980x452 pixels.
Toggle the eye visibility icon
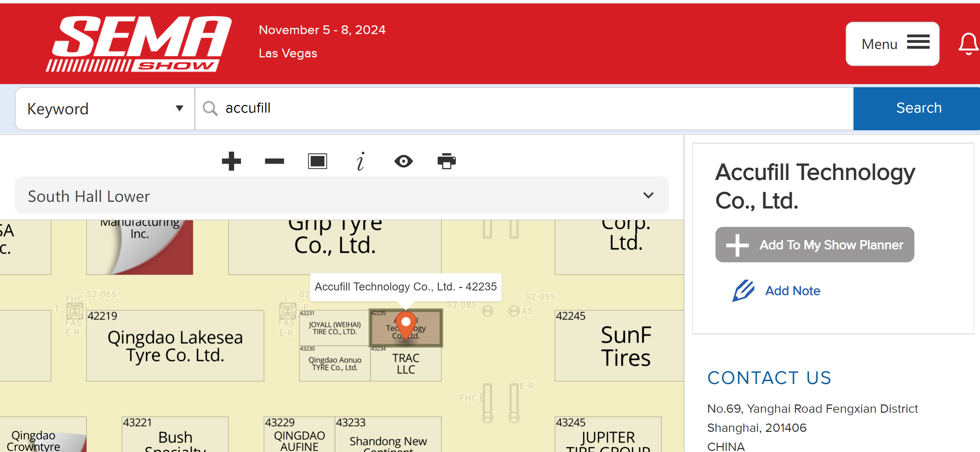click(404, 162)
